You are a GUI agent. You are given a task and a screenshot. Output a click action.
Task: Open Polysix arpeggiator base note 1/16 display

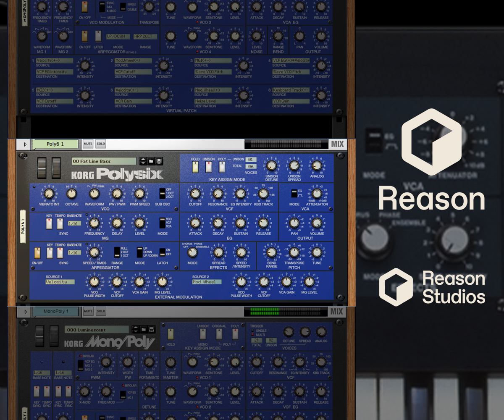point(74,253)
